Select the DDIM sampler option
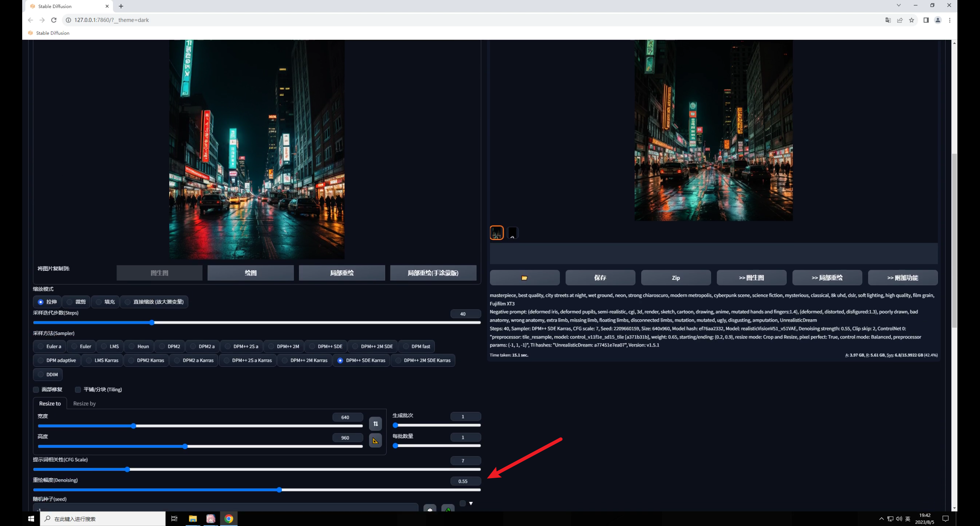 pyautogui.click(x=48, y=374)
